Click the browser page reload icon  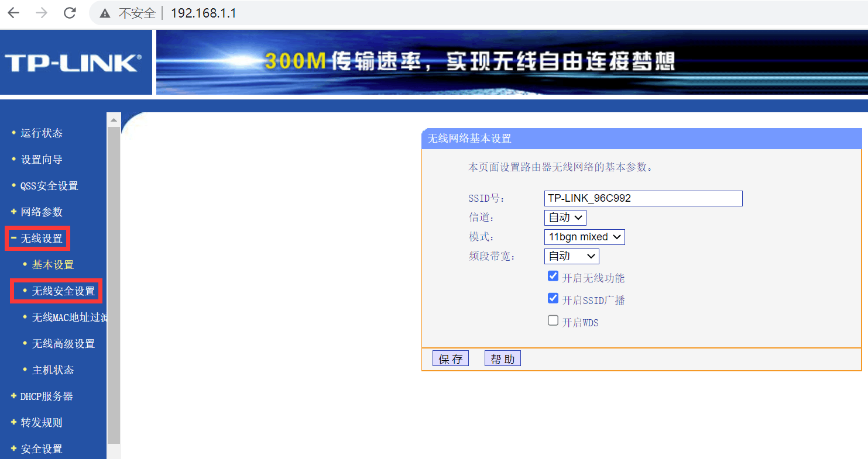(70, 12)
